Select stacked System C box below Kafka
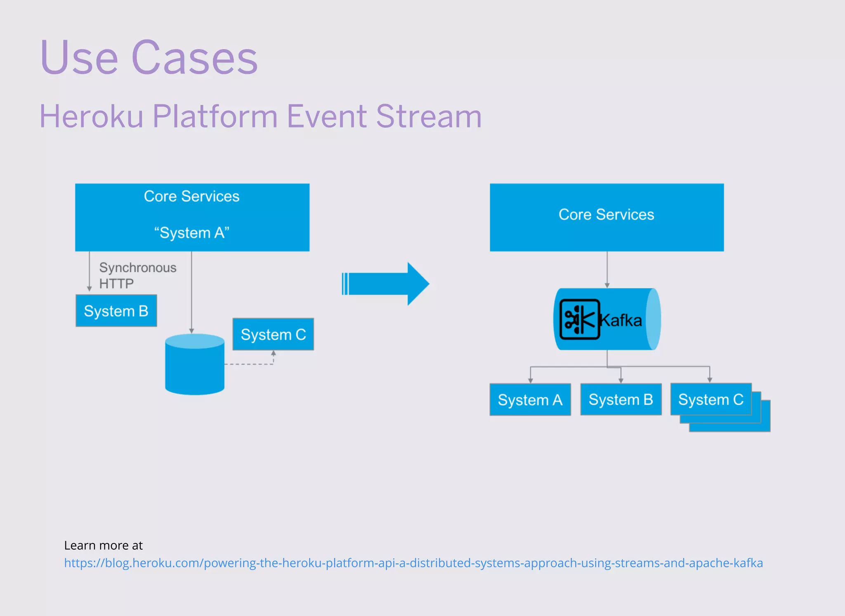This screenshot has height=616, width=845. [711, 399]
